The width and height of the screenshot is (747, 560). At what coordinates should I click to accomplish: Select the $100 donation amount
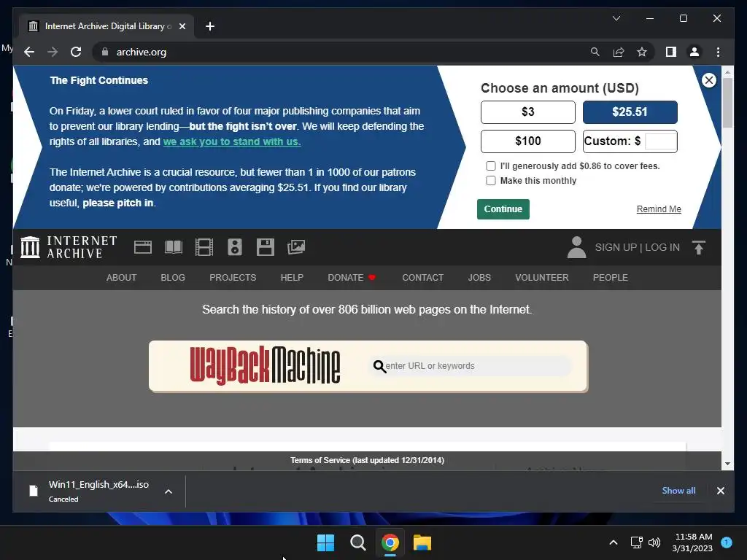tap(528, 141)
